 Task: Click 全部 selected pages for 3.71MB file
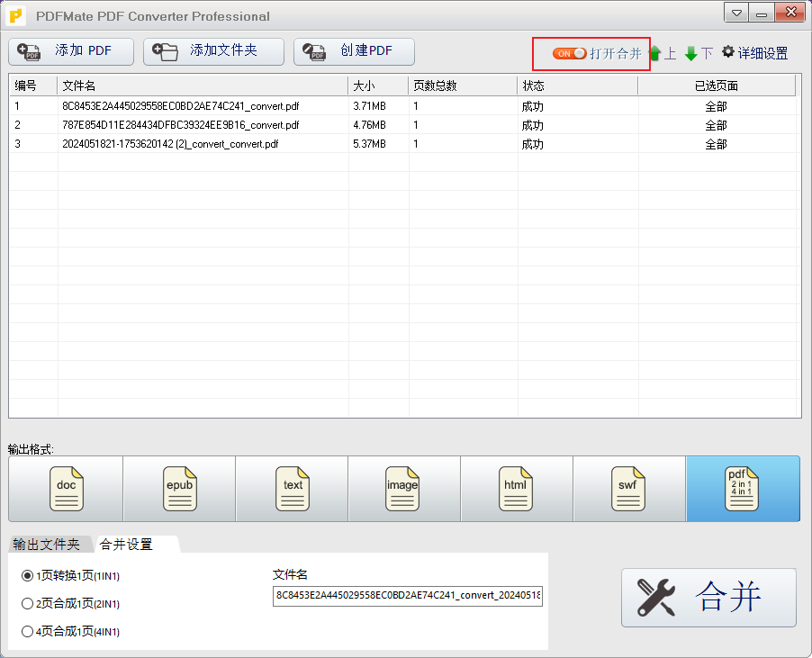[717, 106]
